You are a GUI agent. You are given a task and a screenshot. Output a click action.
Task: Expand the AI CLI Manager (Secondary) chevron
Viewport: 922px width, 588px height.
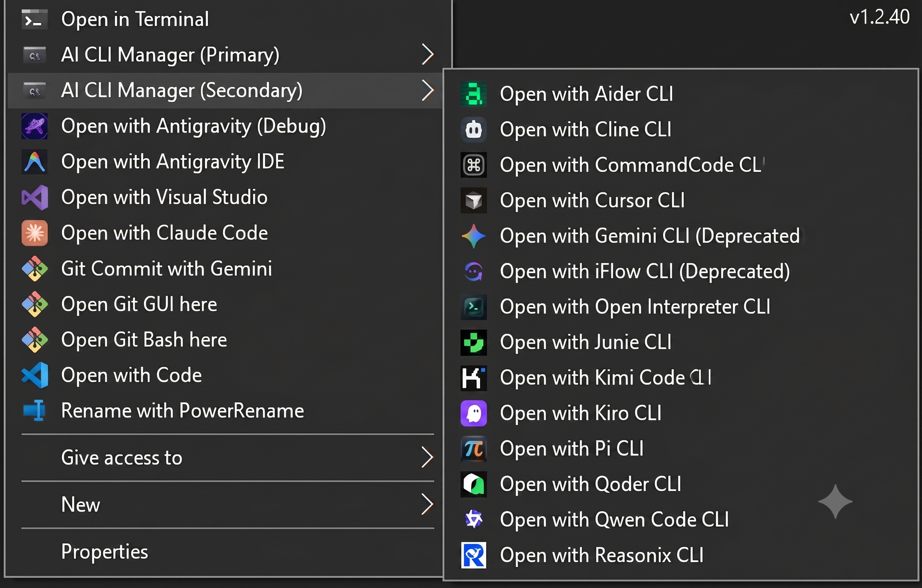point(427,90)
